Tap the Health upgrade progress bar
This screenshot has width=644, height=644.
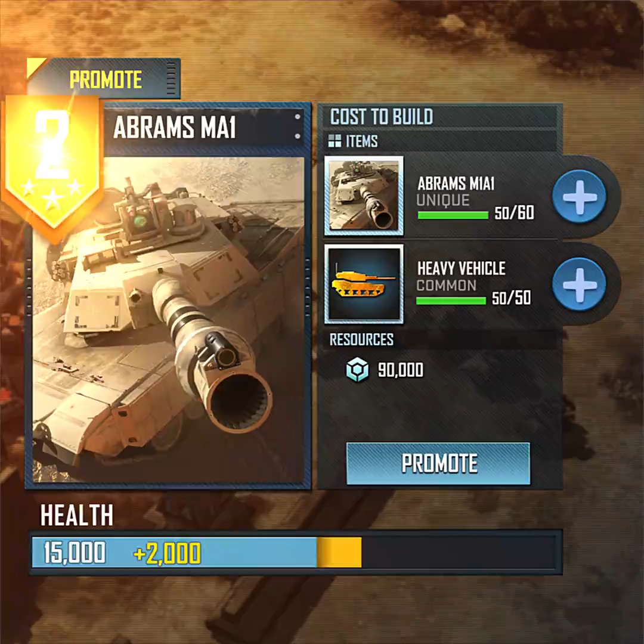pos(296,552)
